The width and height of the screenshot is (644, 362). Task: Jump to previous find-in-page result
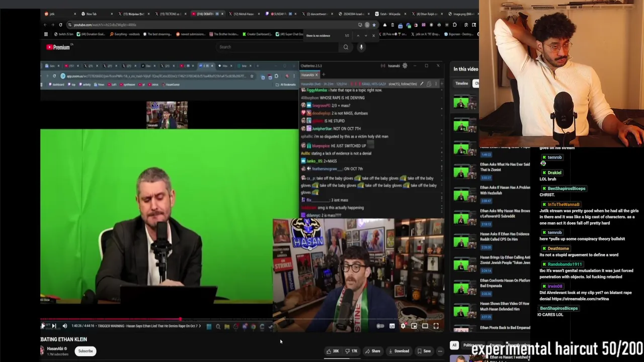pos(358,36)
